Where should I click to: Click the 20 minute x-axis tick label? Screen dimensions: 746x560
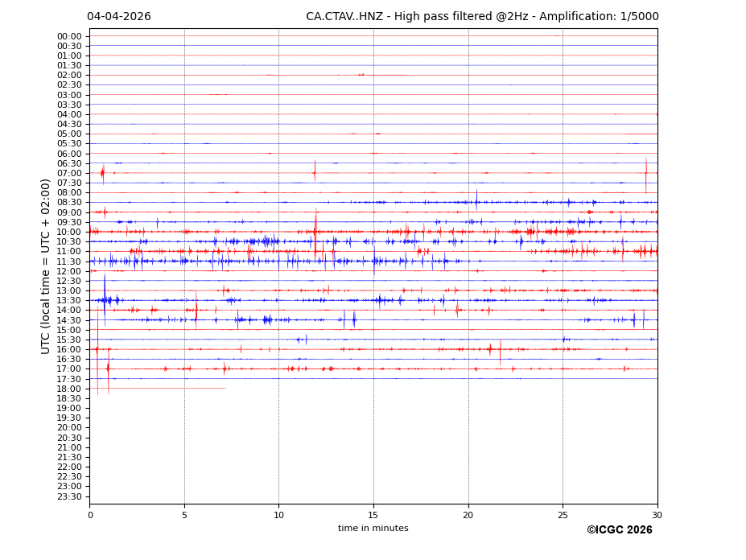[468, 515]
